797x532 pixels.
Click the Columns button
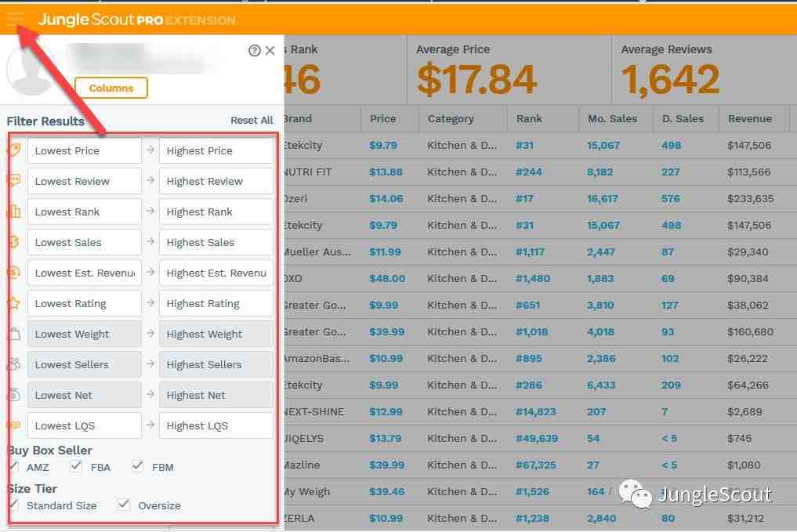click(110, 88)
